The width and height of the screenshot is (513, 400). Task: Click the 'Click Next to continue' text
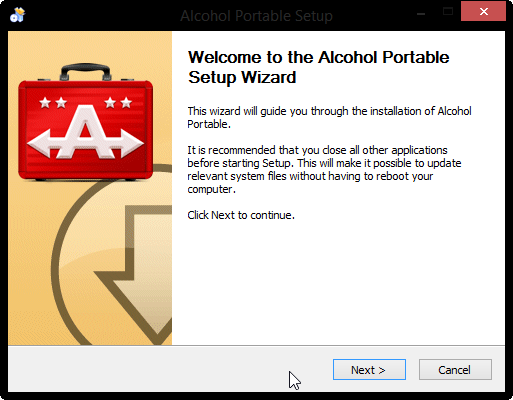[x=241, y=215]
